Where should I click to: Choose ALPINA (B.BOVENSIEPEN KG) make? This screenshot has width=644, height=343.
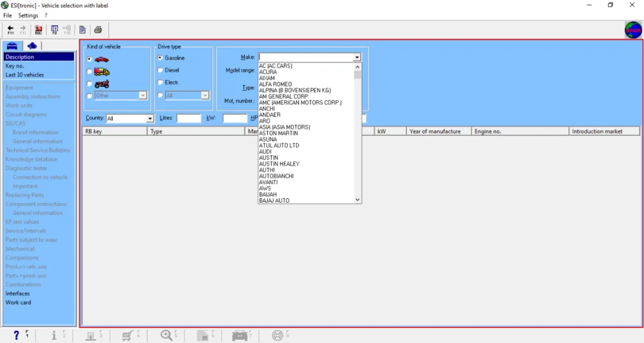click(x=295, y=91)
